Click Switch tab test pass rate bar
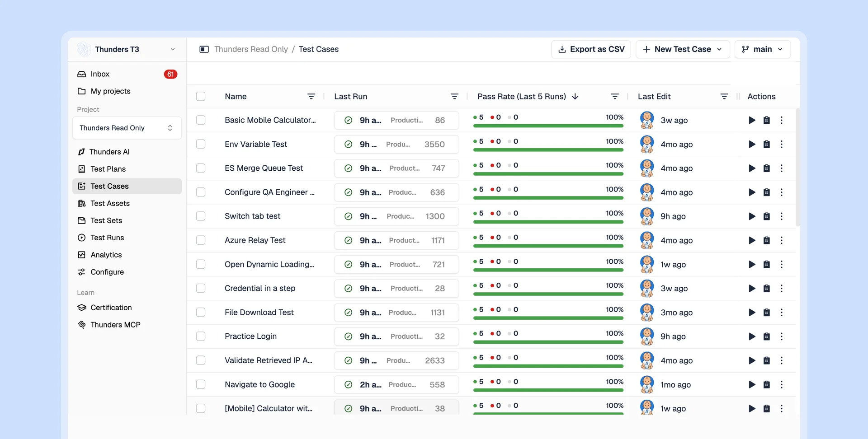This screenshot has height=439, width=868. [x=548, y=222]
